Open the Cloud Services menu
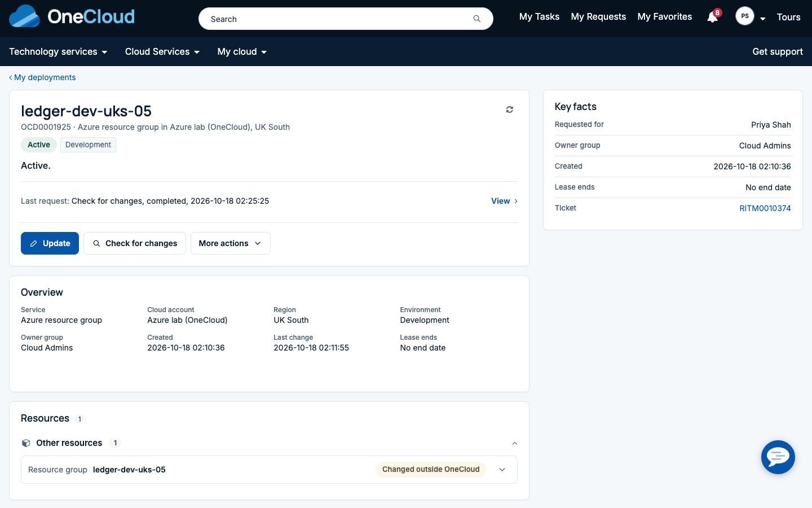This screenshot has height=508, width=812. tap(162, 51)
